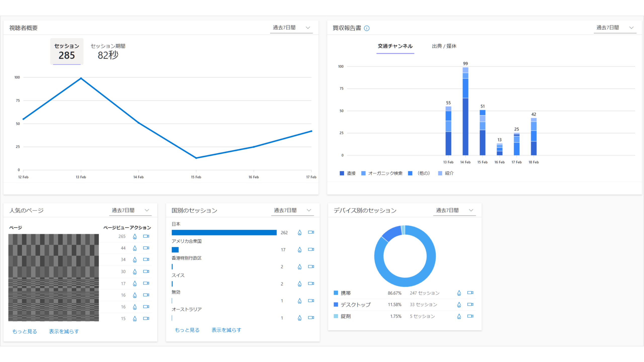Screen dimensions: 644x362
Task: Click the heatmap icon for 携帯 device row
Action: pyautogui.click(x=459, y=293)
